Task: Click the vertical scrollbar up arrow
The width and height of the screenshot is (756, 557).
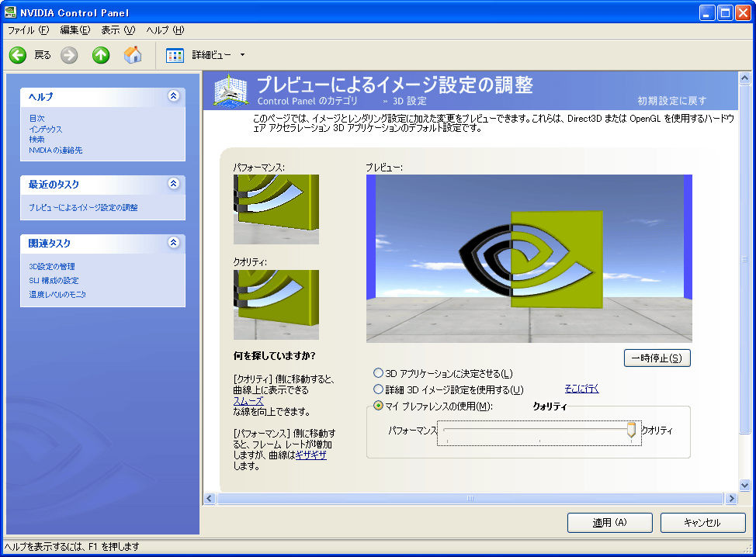Action: point(744,78)
